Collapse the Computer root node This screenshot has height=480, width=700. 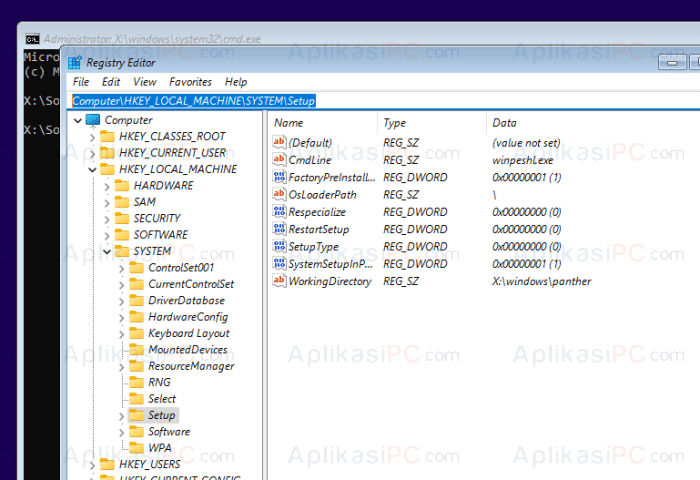pos(78,120)
